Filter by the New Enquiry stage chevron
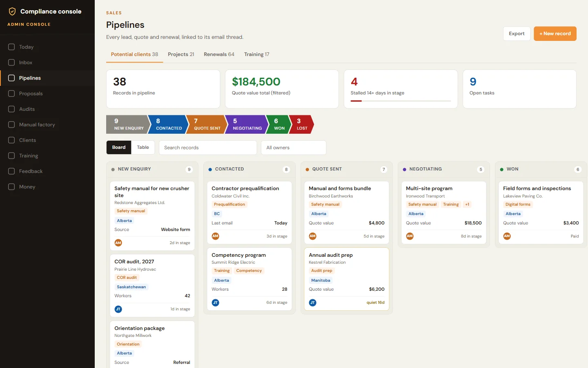The width and height of the screenshot is (588, 368). (x=128, y=124)
